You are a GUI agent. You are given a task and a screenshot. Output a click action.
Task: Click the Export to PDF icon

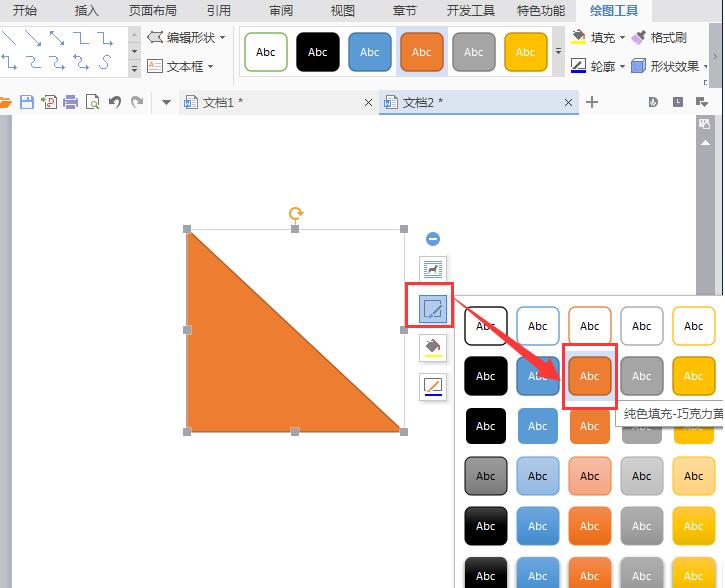(49, 102)
